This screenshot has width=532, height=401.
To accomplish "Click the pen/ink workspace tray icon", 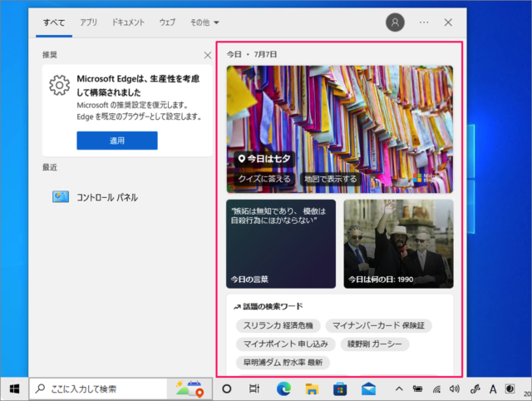I will click(x=475, y=389).
